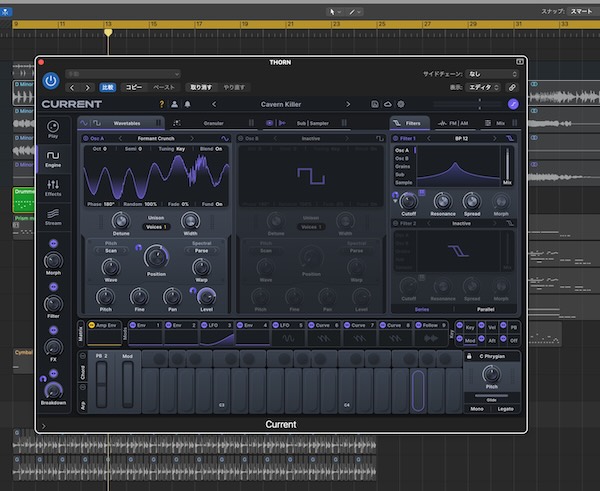Go to previous preset before Cavern Killer

pyautogui.click(x=214, y=104)
